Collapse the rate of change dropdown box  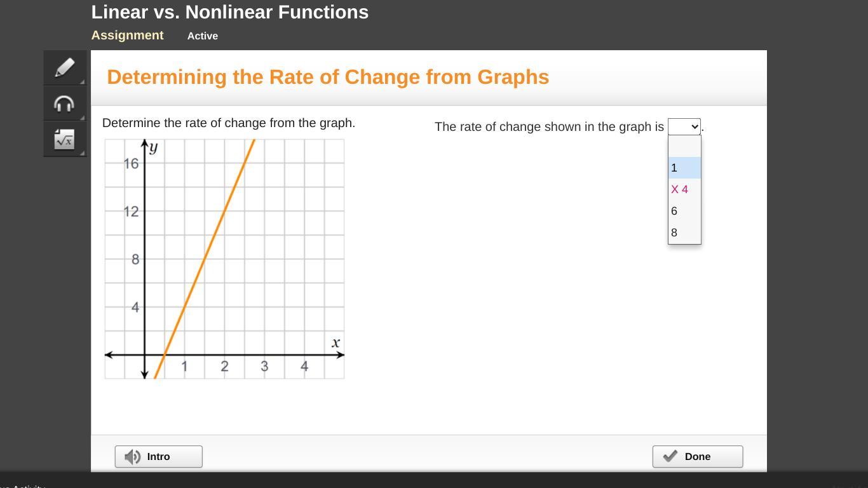[684, 126]
